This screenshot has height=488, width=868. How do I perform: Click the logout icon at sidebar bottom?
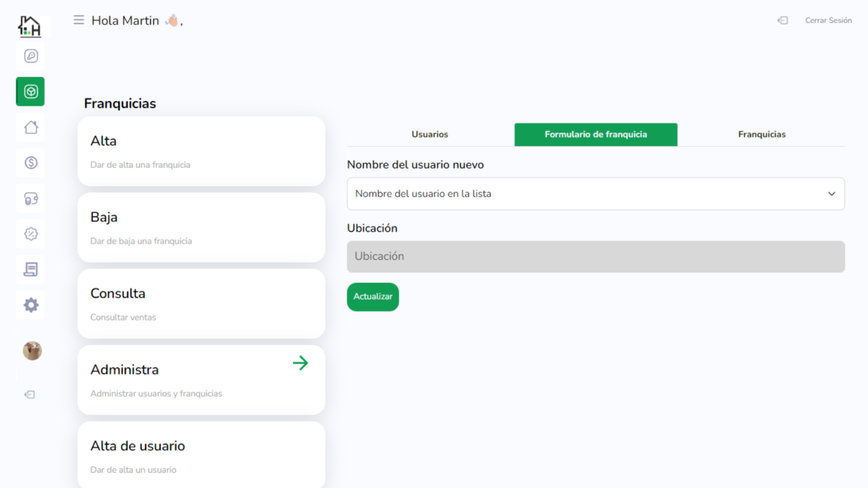30,394
